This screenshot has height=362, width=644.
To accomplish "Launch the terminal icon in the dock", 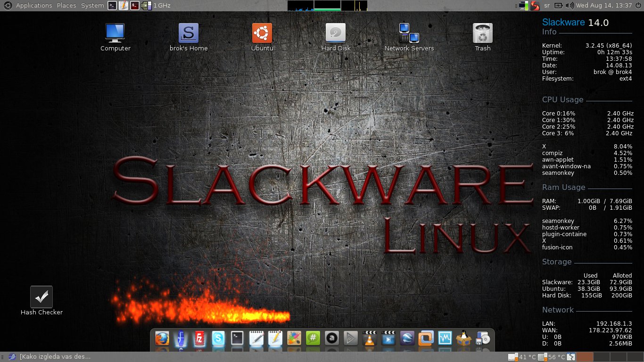I will pos(237,338).
